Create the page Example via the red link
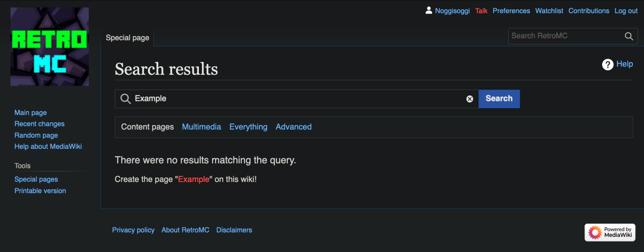The width and height of the screenshot is (644, 252). pos(194,179)
